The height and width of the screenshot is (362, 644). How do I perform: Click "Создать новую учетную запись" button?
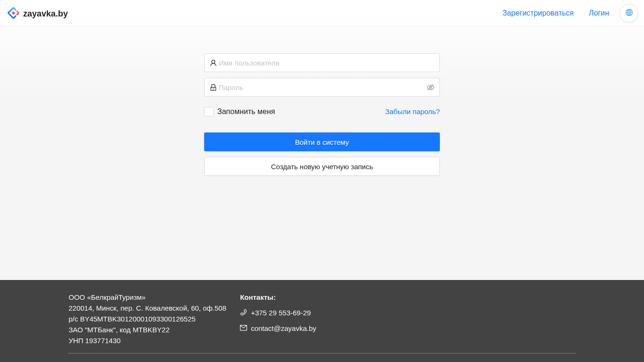[x=322, y=166]
